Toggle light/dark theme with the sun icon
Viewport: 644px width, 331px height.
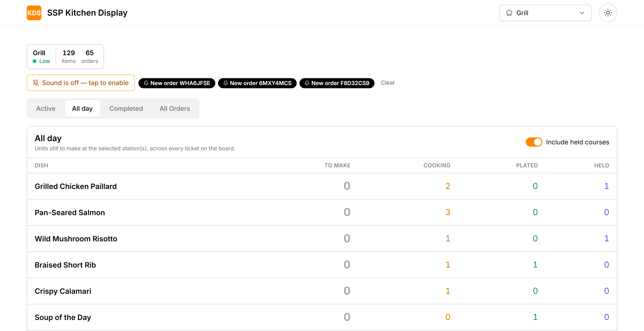(x=608, y=13)
